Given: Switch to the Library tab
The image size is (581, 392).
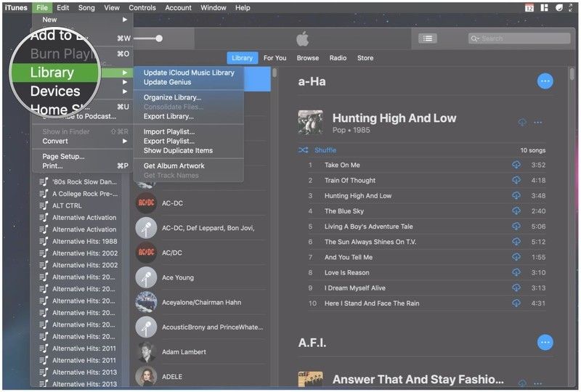Looking at the screenshot, I should click(x=242, y=58).
